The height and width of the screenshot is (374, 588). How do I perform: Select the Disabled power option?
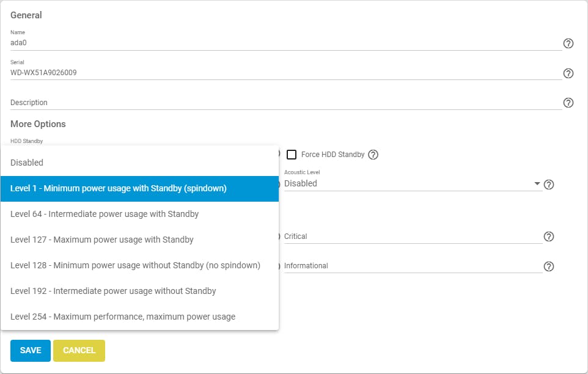click(139, 163)
